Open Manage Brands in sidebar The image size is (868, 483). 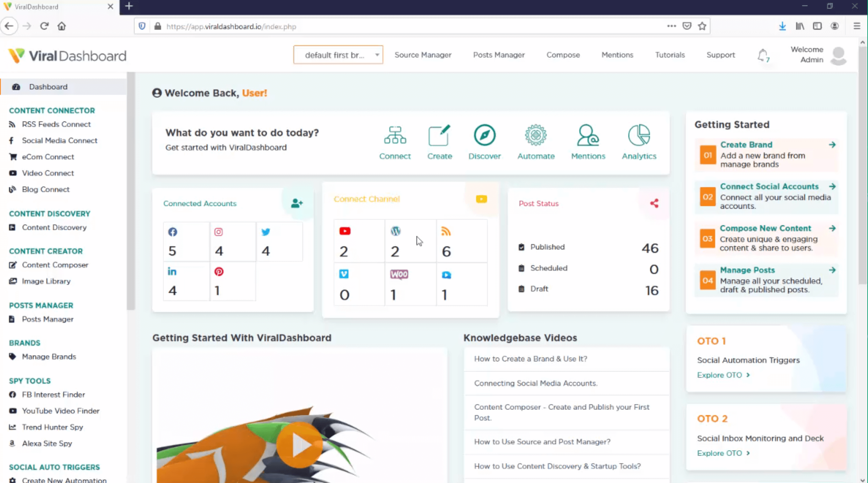49,357
